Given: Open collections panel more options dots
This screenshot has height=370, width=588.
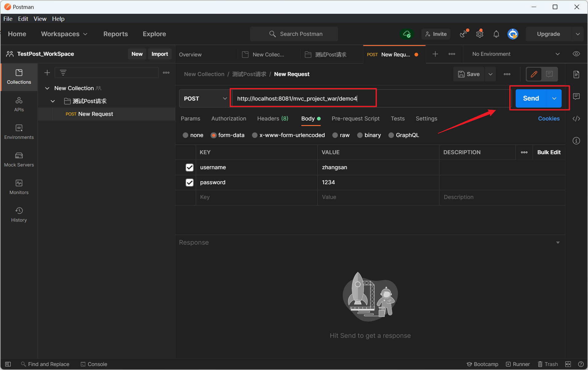Looking at the screenshot, I should pos(166,73).
